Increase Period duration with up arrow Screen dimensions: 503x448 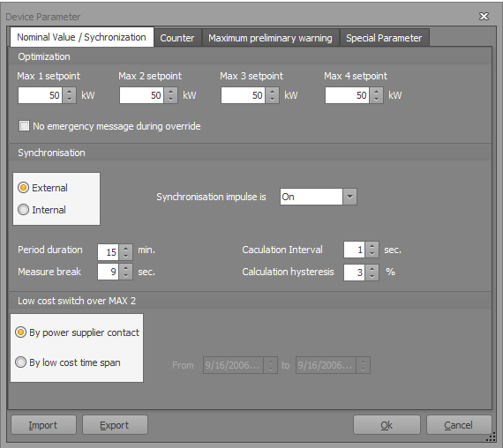tap(125, 248)
